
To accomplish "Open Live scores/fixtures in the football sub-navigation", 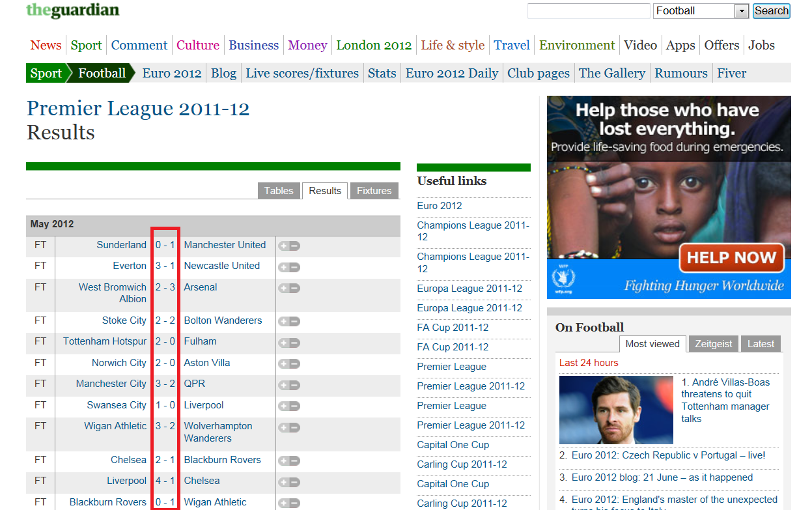I will 302,73.
